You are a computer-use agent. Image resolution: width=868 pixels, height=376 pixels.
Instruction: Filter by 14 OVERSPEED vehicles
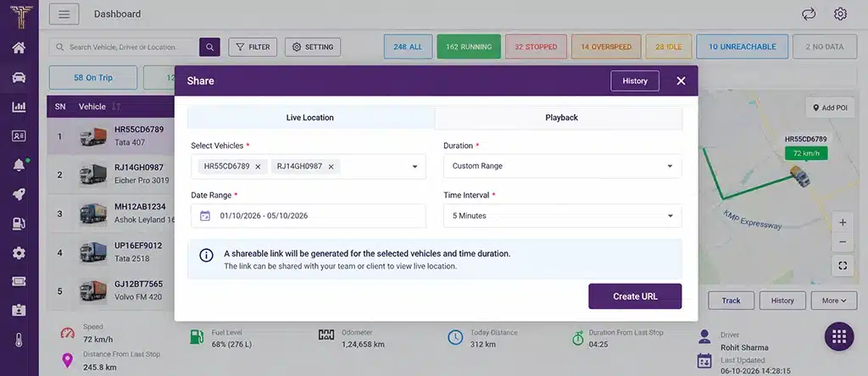(x=606, y=47)
